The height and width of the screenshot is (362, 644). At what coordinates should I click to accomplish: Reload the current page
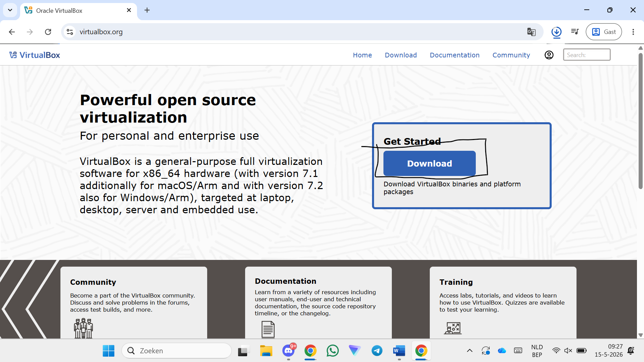tap(48, 32)
